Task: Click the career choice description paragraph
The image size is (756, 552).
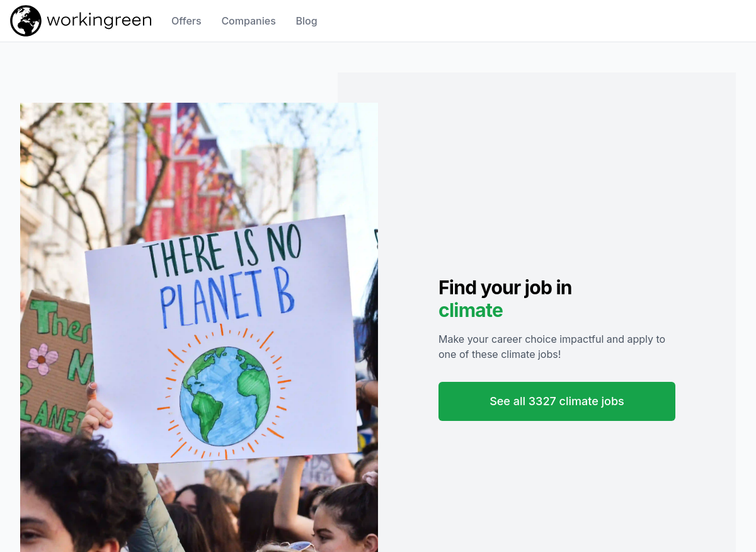Action: pyautogui.click(x=552, y=347)
